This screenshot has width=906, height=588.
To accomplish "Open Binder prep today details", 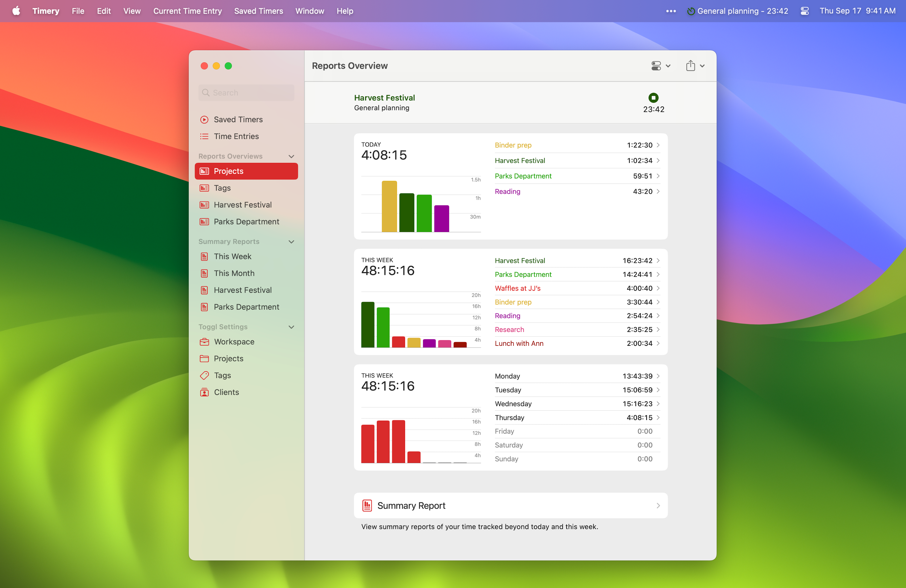I will [x=577, y=145].
